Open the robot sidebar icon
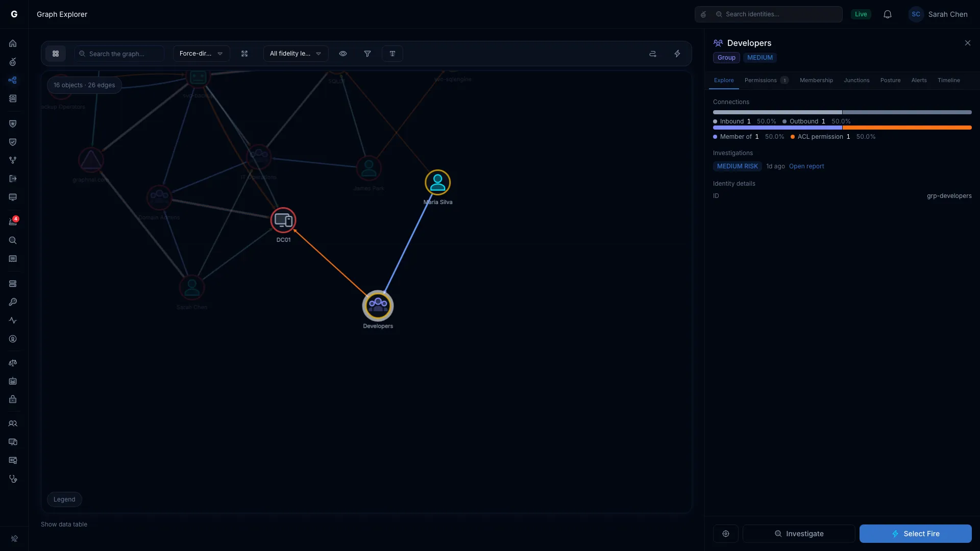Viewport: 980px width, 551px height. coord(13,381)
